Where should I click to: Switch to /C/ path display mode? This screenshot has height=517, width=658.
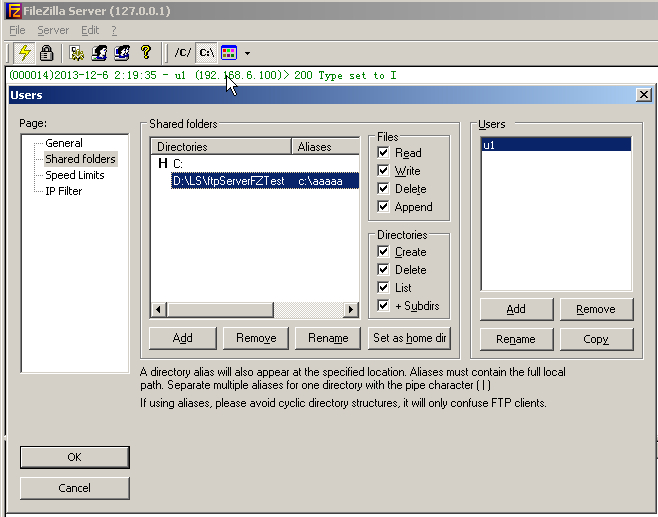pyautogui.click(x=183, y=53)
